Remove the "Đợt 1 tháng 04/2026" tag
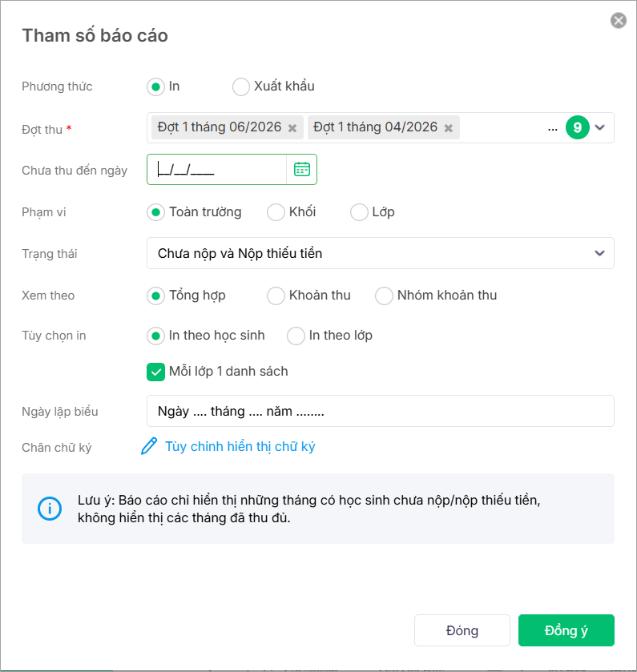The height and width of the screenshot is (672, 637). pyautogui.click(x=449, y=128)
